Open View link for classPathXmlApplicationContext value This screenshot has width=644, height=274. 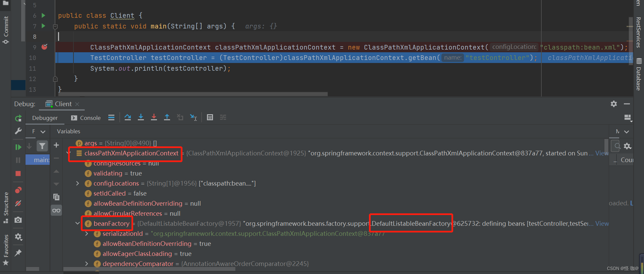pos(602,153)
